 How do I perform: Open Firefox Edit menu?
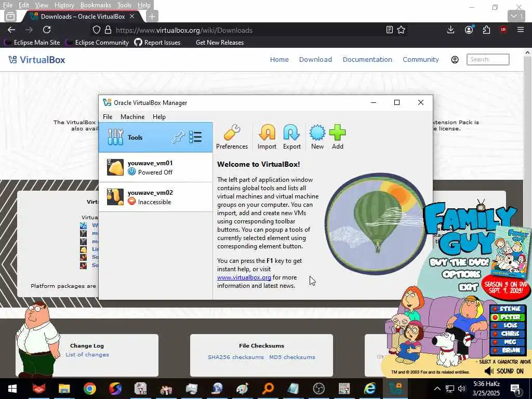[23, 5]
